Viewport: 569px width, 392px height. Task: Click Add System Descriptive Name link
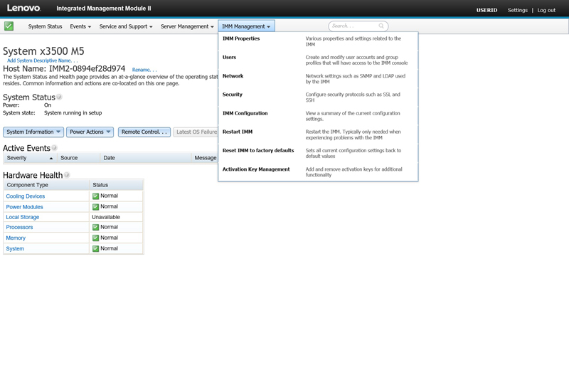point(42,60)
